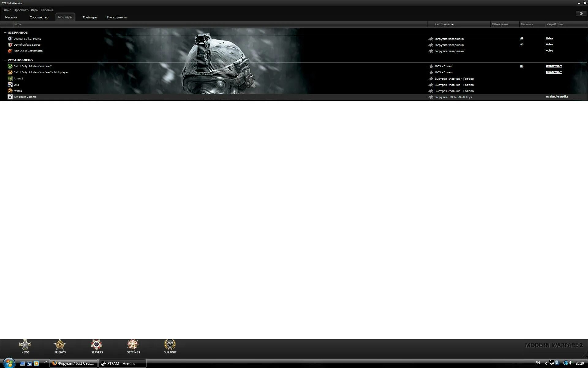Open the Файл menu
Screen dimensions: 588x368
click(7, 10)
